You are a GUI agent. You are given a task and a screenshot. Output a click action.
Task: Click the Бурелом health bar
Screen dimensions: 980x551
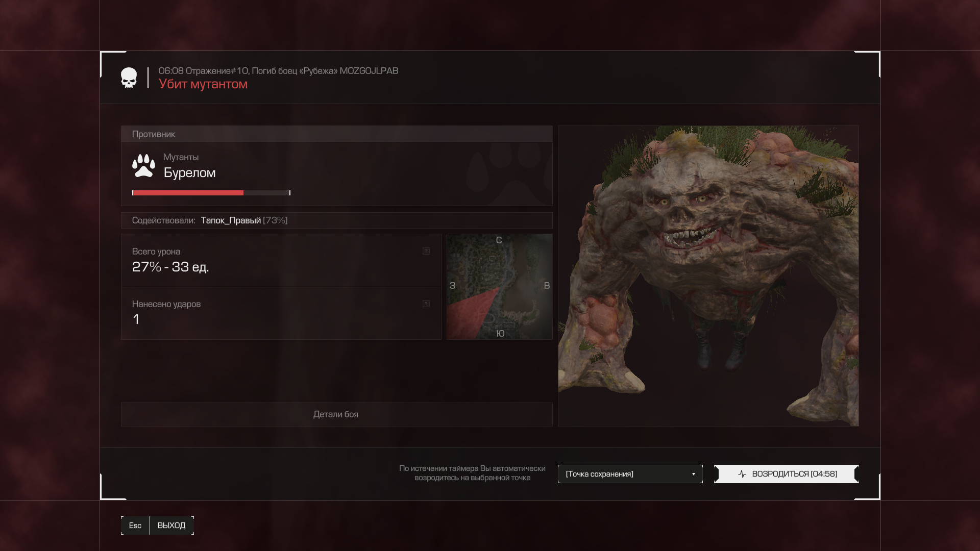(x=211, y=193)
